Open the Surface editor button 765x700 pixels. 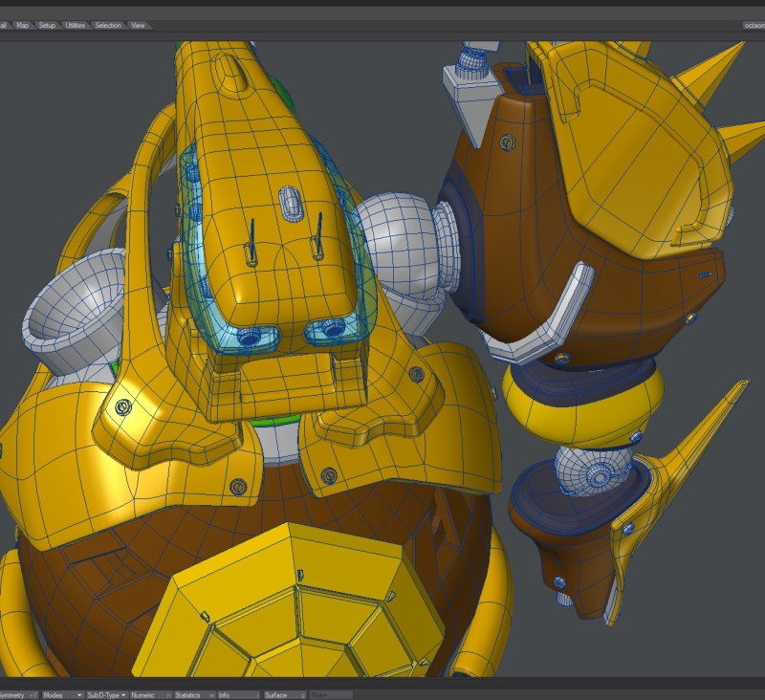pyautogui.click(x=283, y=695)
